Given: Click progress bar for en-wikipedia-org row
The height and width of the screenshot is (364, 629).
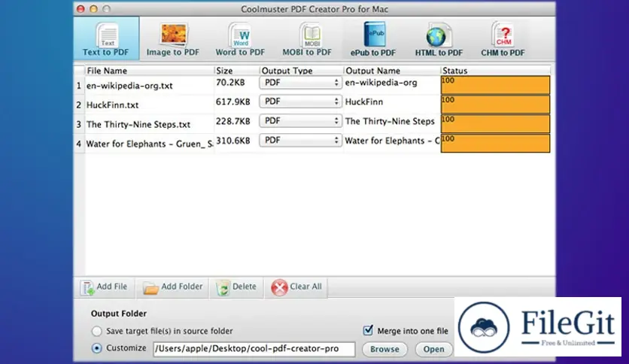Looking at the screenshot, I should point(495,85).
